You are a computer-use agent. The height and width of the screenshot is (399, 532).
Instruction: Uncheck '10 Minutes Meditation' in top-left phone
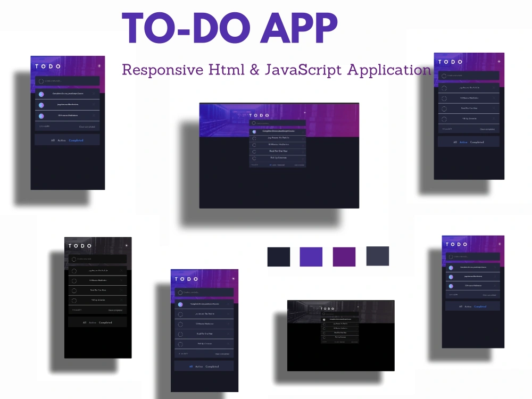(41, 115)
